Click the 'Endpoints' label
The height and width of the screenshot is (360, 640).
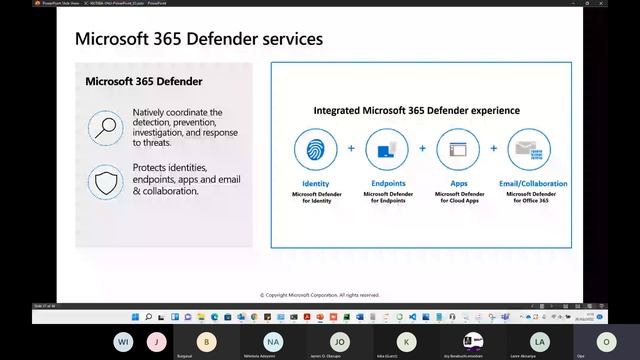(x=388, y=183)
